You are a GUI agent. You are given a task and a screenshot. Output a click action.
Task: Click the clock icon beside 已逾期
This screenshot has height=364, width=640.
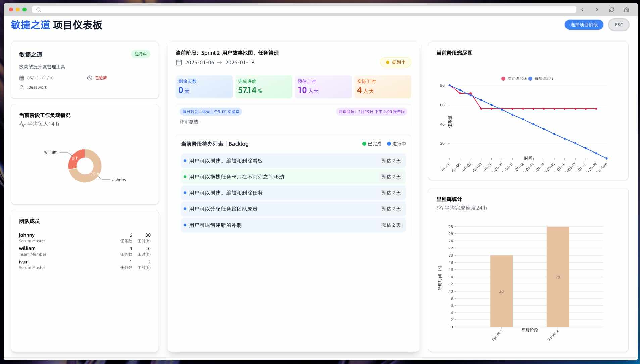tap(90, 78)
